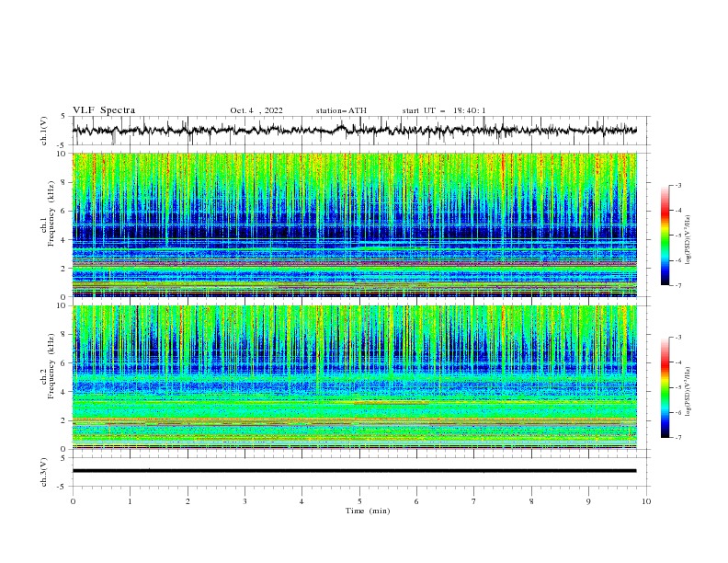Click ch.1 frequency axis tick "4"
728x563 pixels.
pyautogui.click(x=64, y=240)
